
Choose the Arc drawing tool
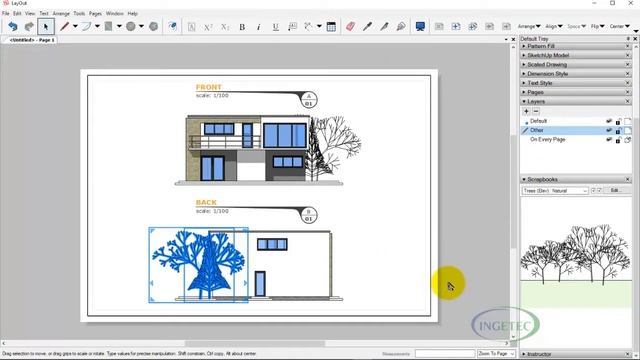point(86,27)
